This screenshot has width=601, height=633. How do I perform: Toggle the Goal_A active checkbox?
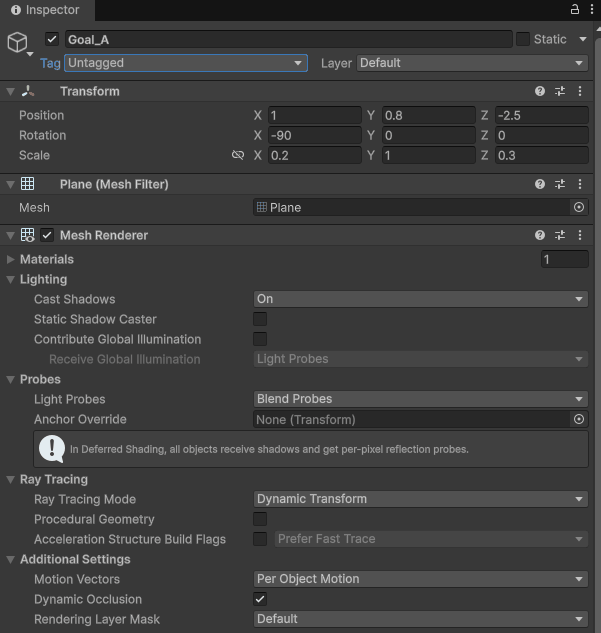(x=52, y=39)
